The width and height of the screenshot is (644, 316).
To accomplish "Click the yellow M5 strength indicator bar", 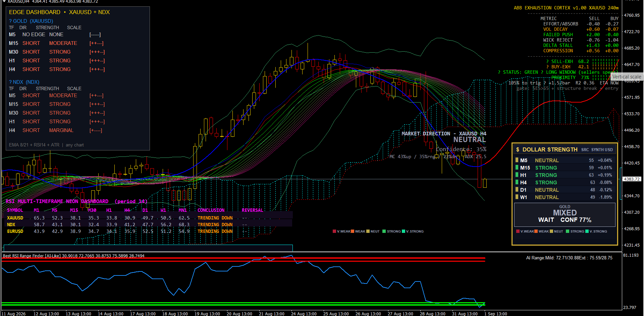I will click(x=517, y=160).
